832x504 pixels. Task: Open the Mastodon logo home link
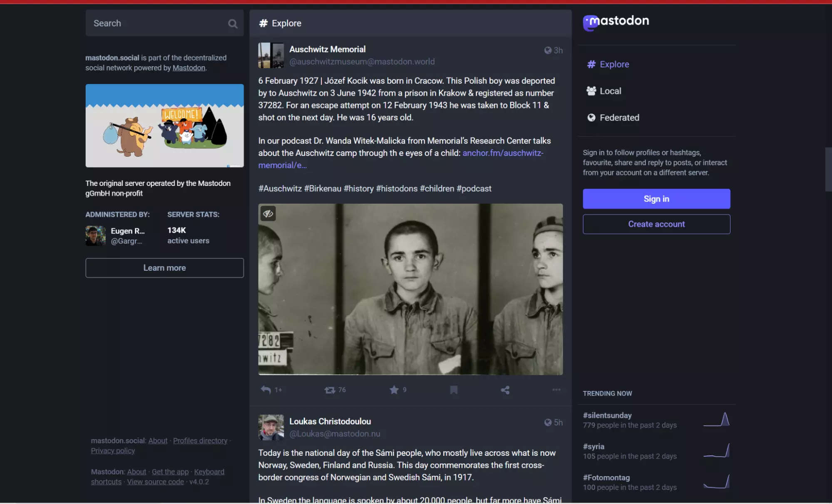coord(616,22)
